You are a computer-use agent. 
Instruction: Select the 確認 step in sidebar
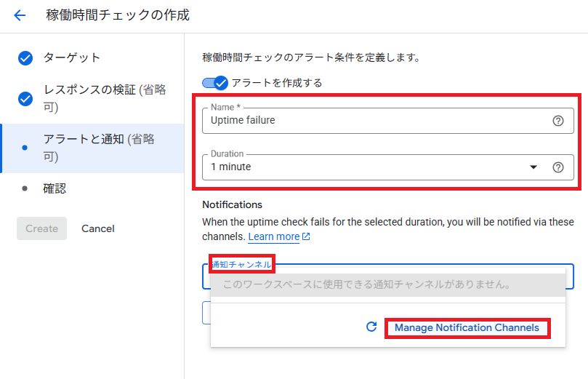(x=55, y=188)
